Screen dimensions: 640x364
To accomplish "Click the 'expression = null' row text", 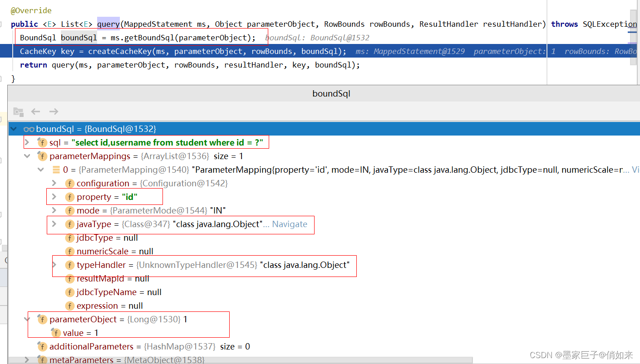I will [x=110, y=306].
